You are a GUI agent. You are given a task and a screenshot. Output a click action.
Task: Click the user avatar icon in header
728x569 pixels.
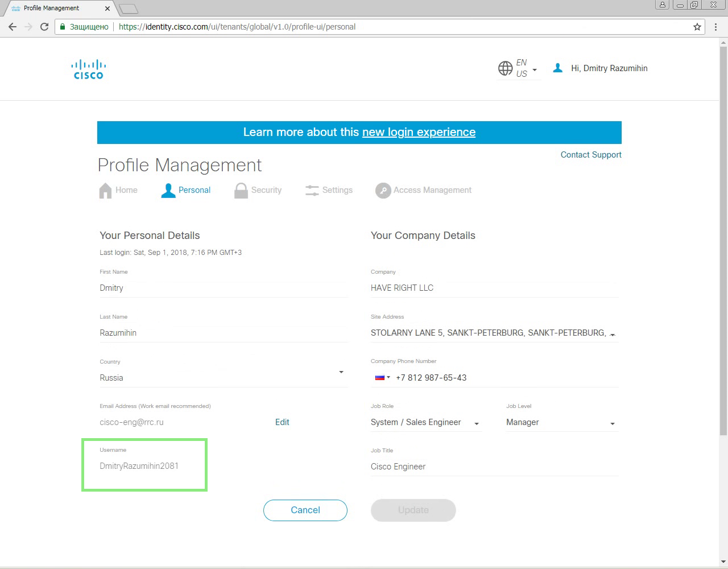tap(558, 68)
